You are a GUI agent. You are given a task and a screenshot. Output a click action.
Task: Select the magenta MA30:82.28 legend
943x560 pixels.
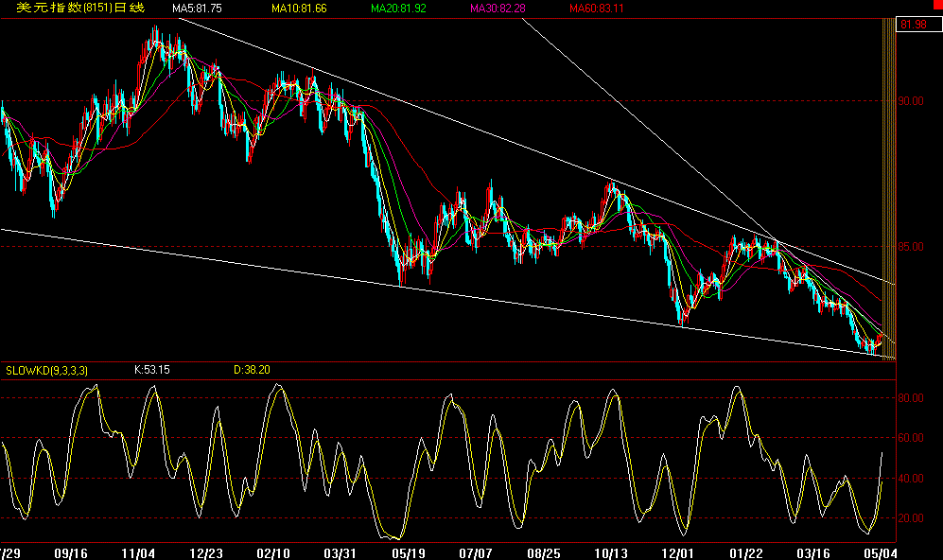(498, 9)
